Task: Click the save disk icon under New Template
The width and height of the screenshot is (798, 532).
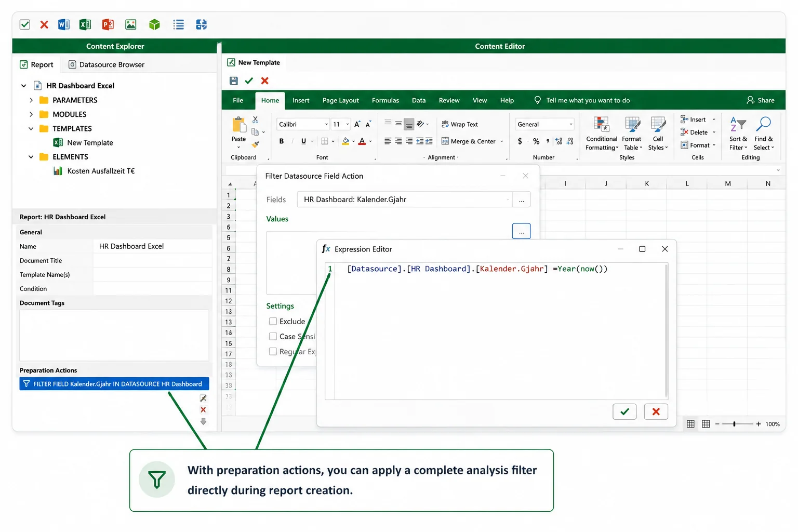Action: (x=234, y=81)
